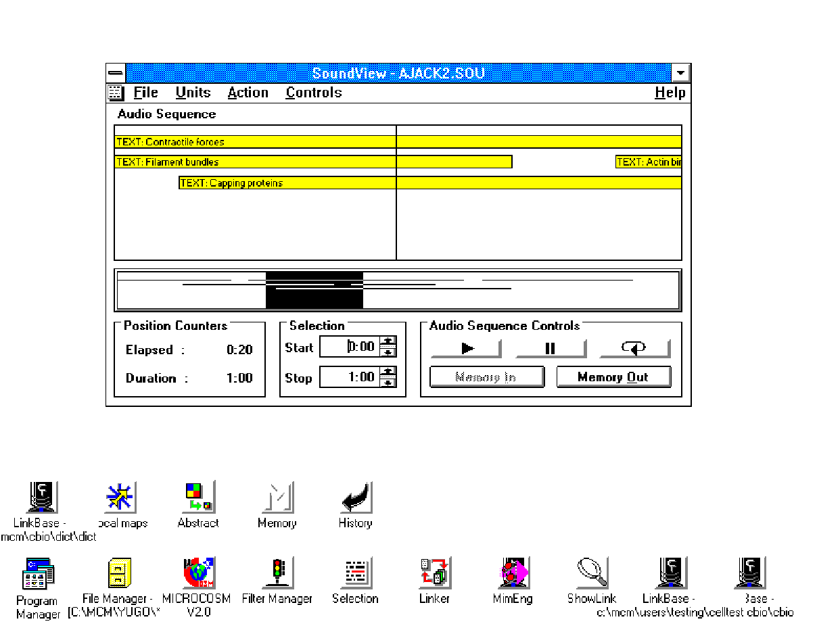The width and height of the screenshot is (840, 630).
Task: Open the Program Manager icon
Action: pos(38,575)
